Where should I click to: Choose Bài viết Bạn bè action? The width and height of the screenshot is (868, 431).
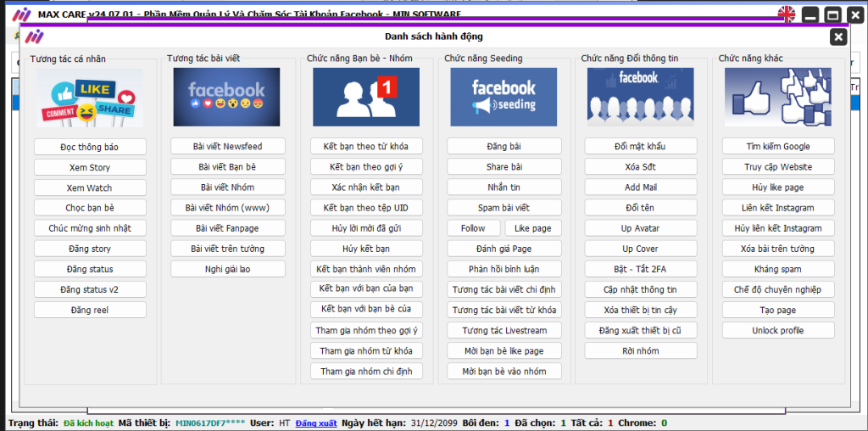227,167
